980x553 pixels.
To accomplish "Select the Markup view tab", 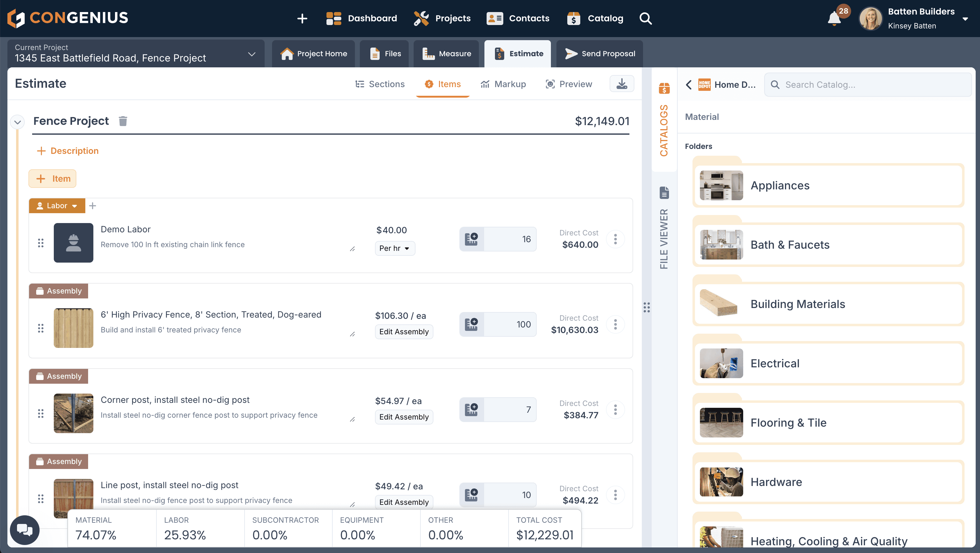I will pyautogui.click(x=503, y=84).
